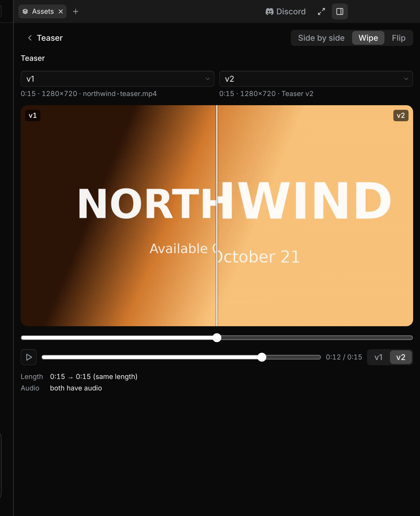
Task: Click the Audio row label
Action: pos(30,388)
